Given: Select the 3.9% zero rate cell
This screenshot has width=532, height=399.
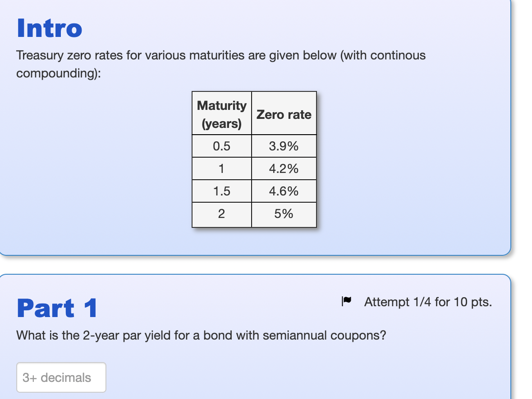Looking at the screenshot, I should pos(284,146).
